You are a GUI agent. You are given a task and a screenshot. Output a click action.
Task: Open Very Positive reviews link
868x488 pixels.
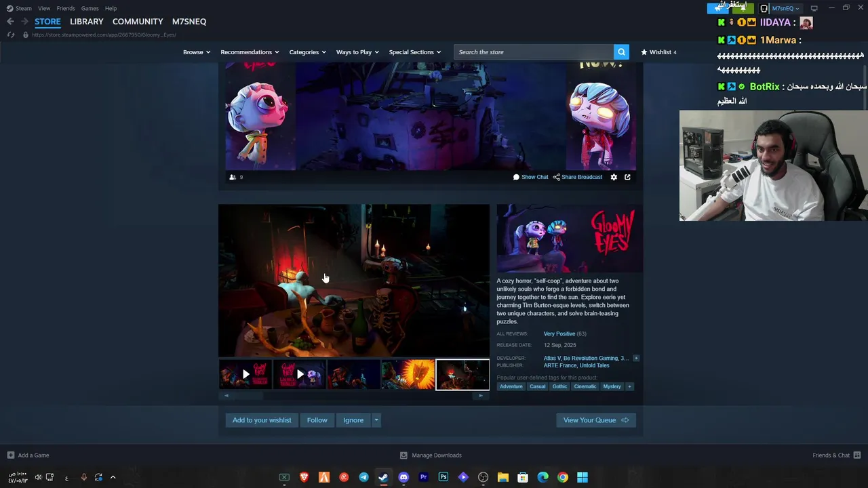(x=559, y=334)
